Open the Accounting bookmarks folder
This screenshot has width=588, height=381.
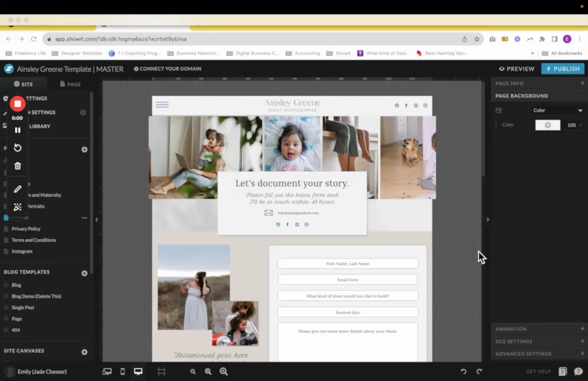[303, 53]
